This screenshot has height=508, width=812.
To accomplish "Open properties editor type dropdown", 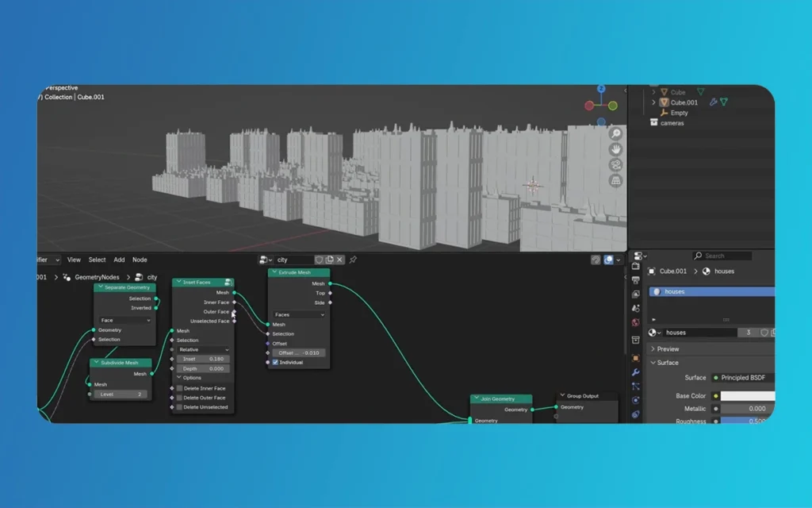I will click(640, 256).
